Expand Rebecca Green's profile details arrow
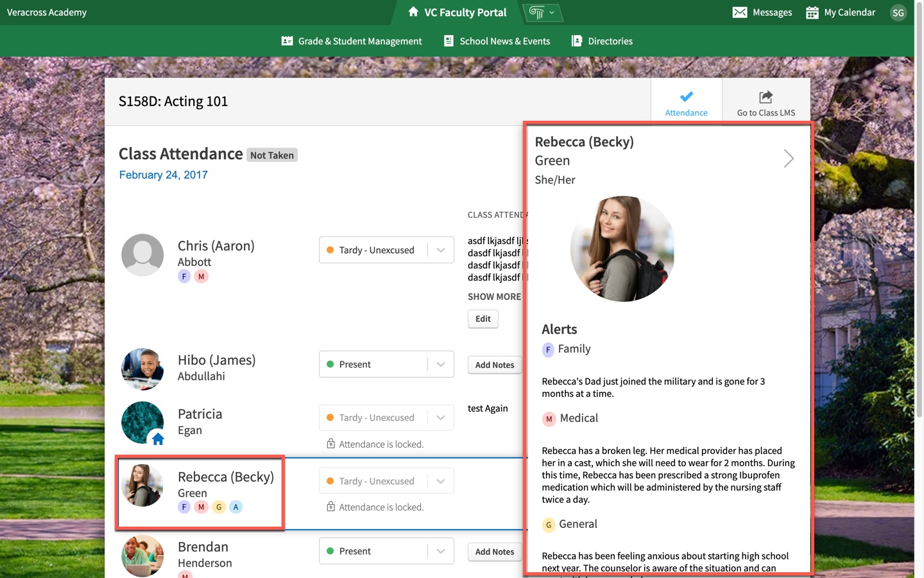 (789, 158)
